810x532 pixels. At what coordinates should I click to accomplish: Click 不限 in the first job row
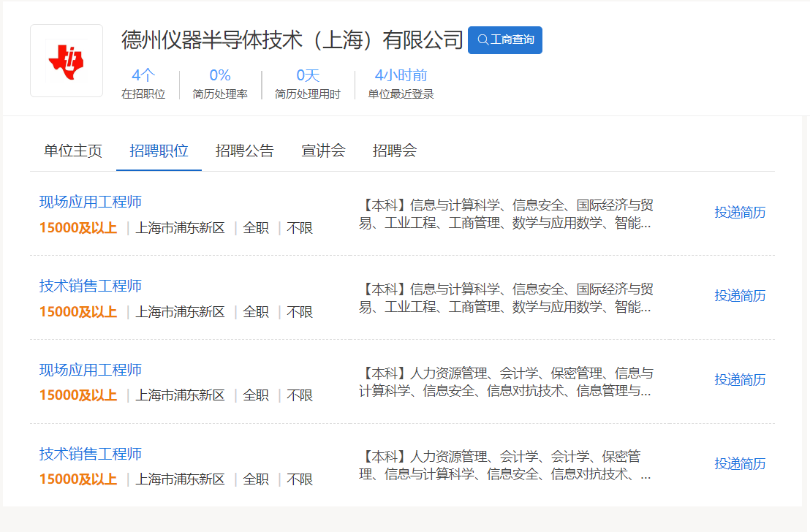click(300, 228)
